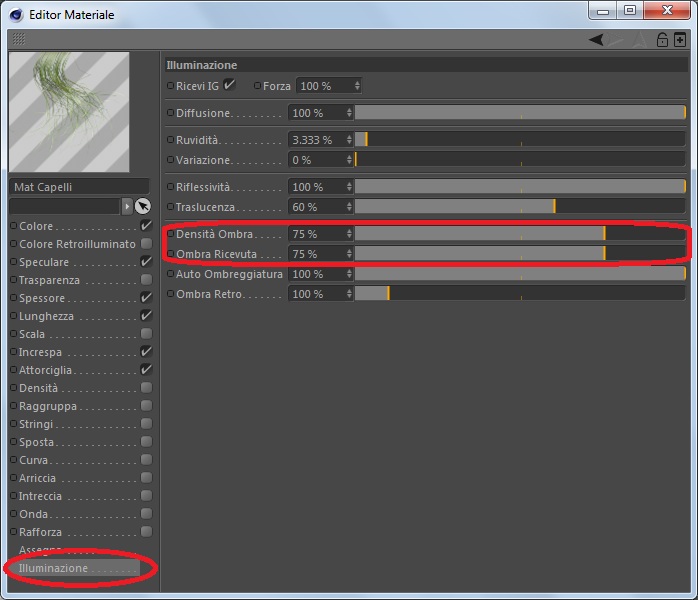Click the Ombra Retro stepper arrows
Image resolution: width=698 pixels, height=600 pixels.
point(349,294)
